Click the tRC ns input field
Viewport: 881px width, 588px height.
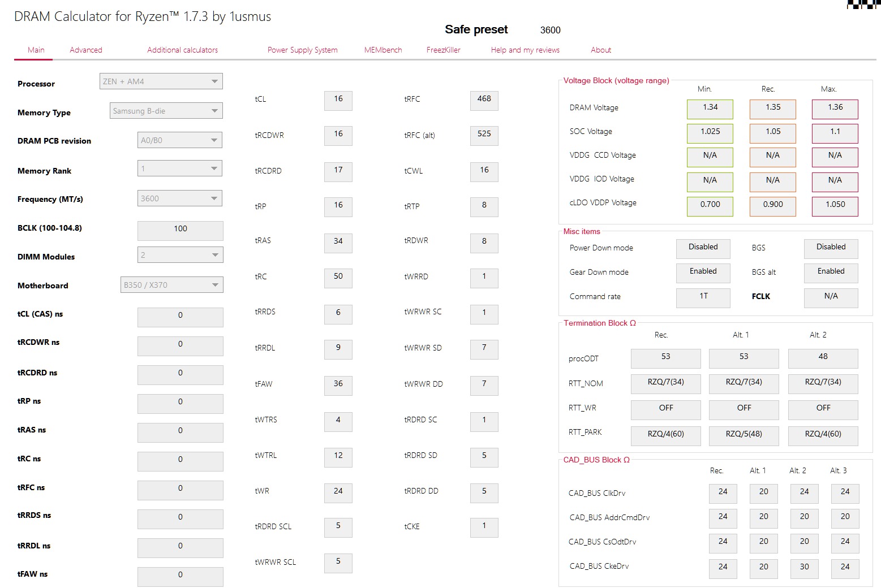pyautogui.click(x=181, y=461)
